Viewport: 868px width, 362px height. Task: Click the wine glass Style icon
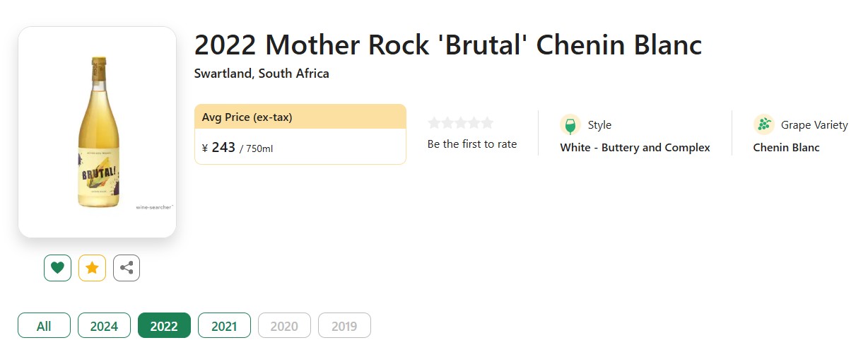(570, 125)
